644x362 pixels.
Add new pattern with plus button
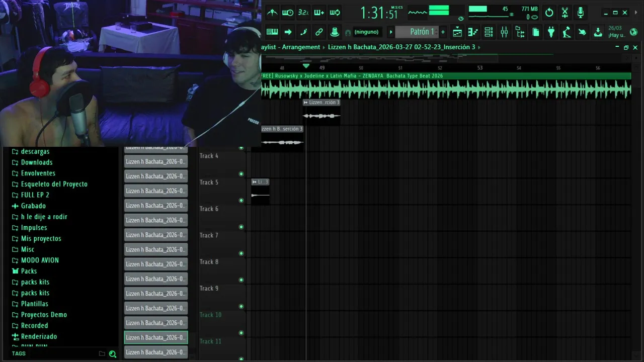pyautogui.click(x=443, y=32)
